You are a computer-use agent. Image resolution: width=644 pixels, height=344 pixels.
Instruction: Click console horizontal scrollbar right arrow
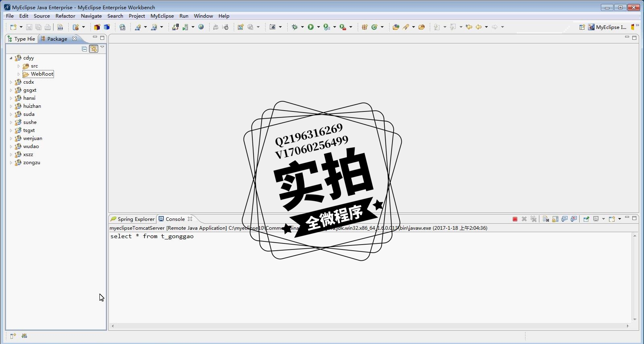(x=627, y=326)
